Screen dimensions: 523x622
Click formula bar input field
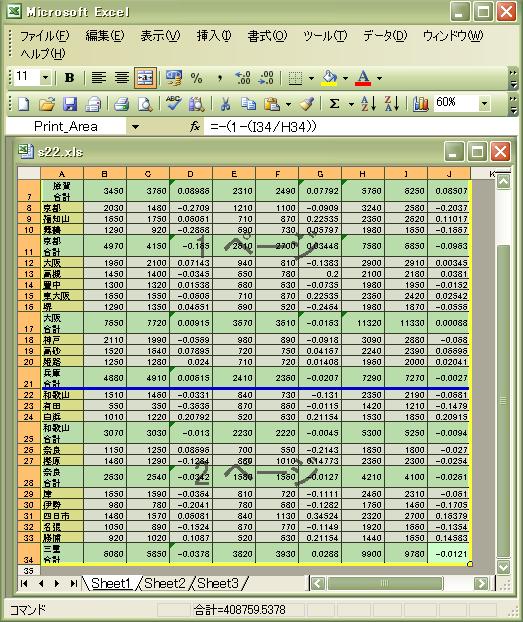360,127
